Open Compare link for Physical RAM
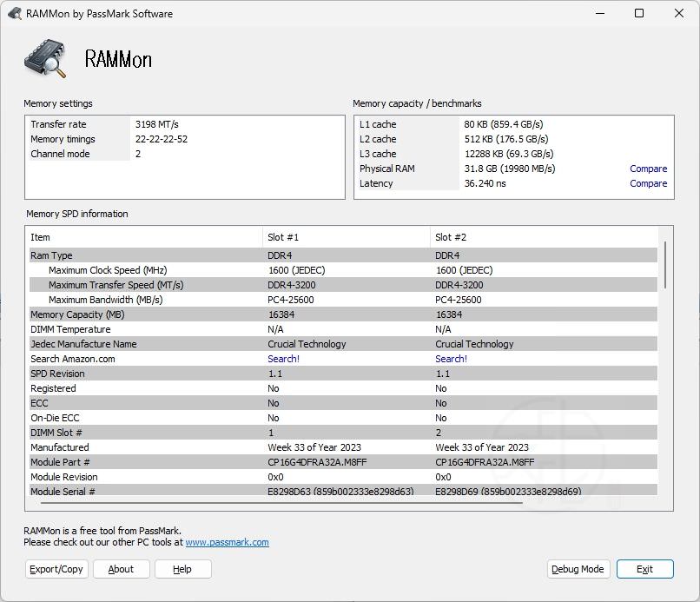 coord(648,169)
